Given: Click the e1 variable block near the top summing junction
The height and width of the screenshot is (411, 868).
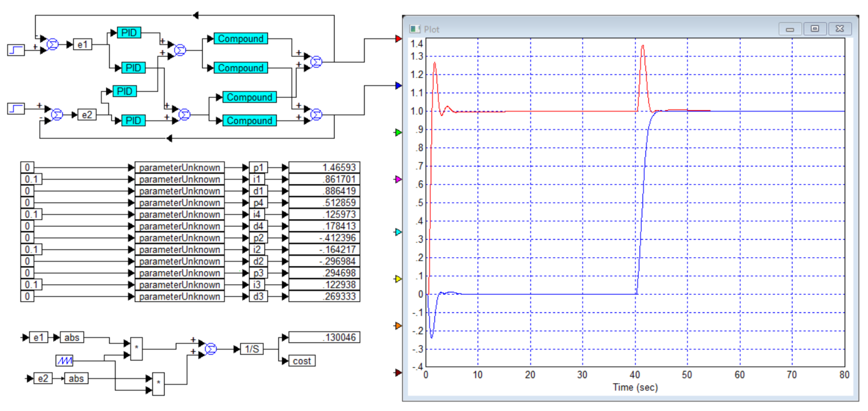Looking at the screenshot, I should click(x=83, y=44).
